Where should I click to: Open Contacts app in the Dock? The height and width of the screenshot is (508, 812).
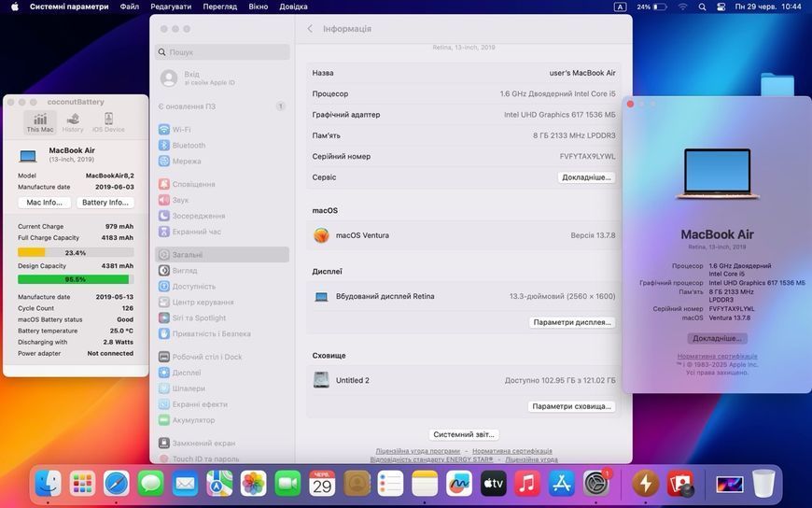click(x=357, y=483)
